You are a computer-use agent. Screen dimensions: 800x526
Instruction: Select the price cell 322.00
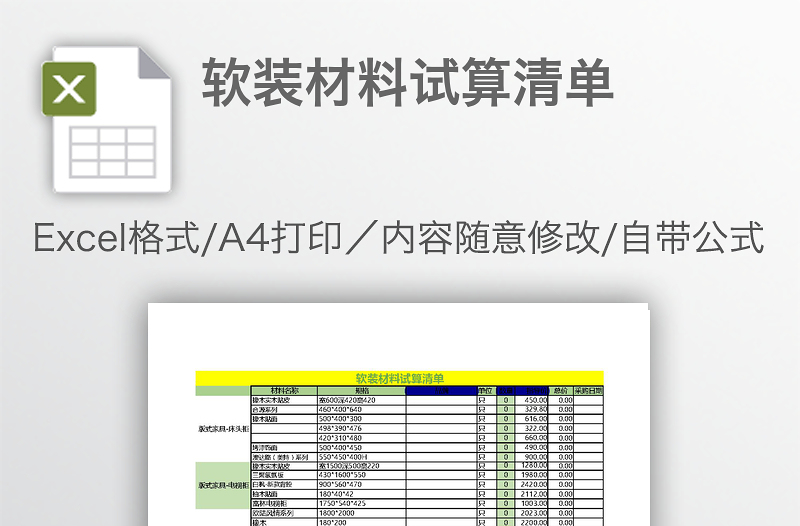pos(531,429)
